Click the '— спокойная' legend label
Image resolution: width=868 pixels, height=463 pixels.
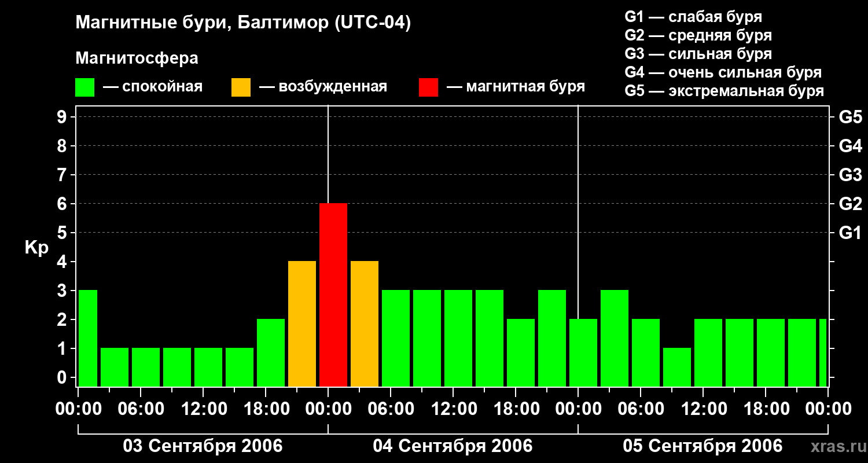pyautogui.click(x=153, y=87)
